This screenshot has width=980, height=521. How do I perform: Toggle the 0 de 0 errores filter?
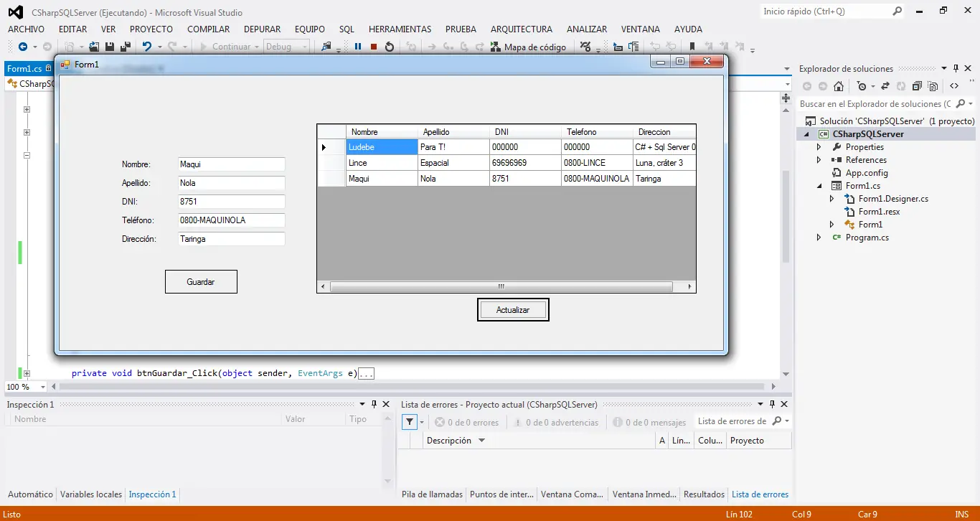(x=466, y=423)
